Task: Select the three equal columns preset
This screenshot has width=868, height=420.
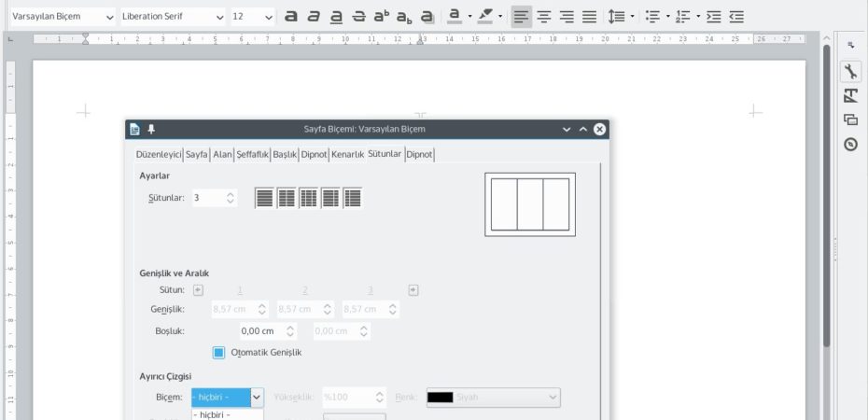Action: pos(308,198)
